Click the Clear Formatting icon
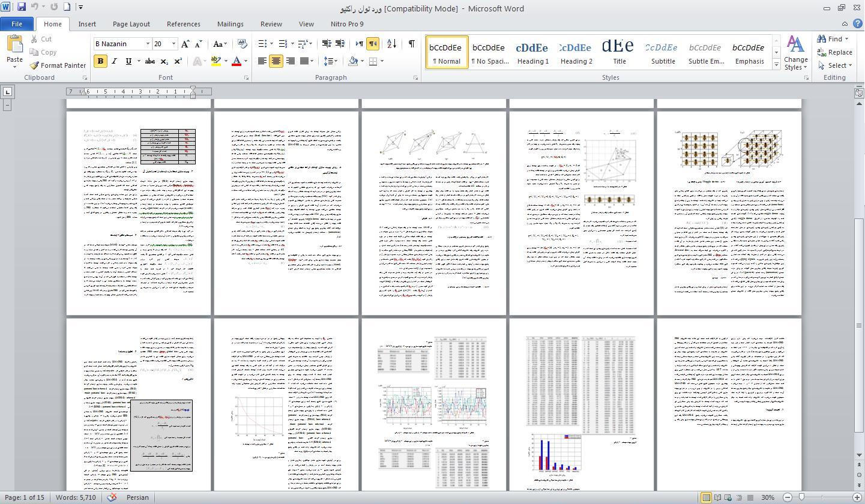Image resolution: width=865 pixels, height=504 pixels. [243, 44]
